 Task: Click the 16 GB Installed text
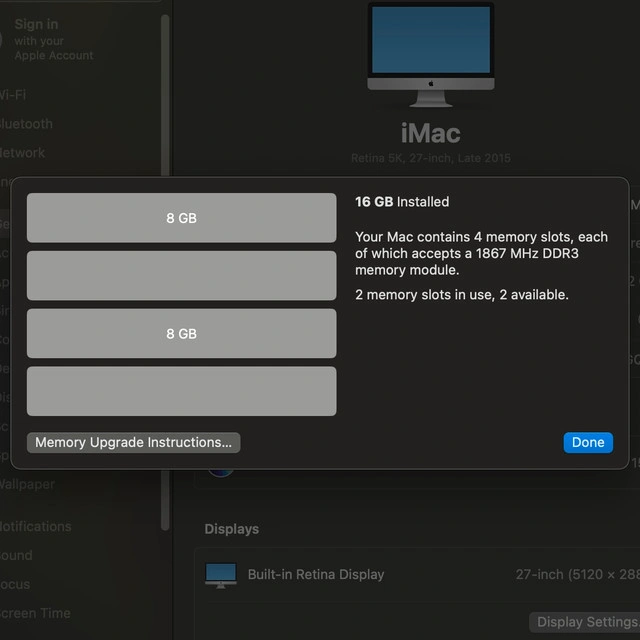(x=402, y=202)
